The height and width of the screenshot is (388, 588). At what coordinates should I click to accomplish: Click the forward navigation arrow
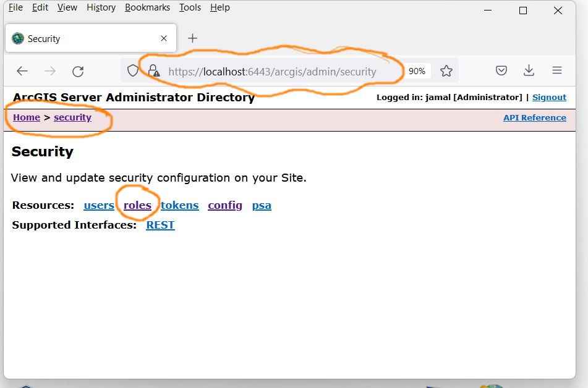[x=50, y=71]
